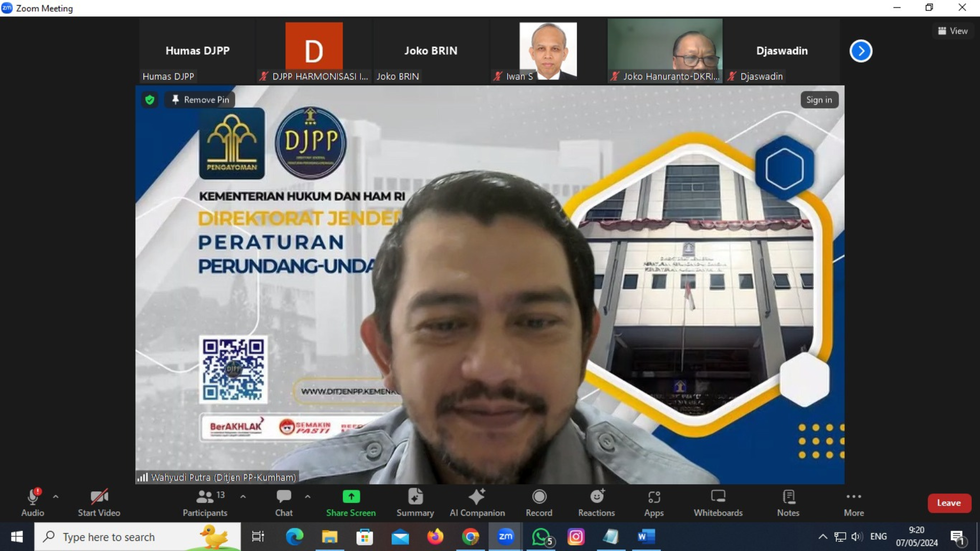Image resolution: width=980 pixels, height=551 pixels.
Task: Open Notes panel
Action: [x=788, y=503]
